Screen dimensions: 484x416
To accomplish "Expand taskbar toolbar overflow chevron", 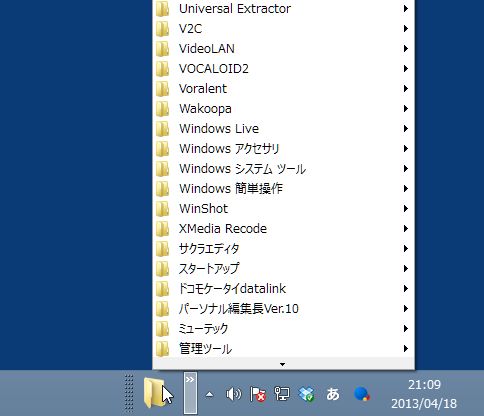I will pos(190,393).
